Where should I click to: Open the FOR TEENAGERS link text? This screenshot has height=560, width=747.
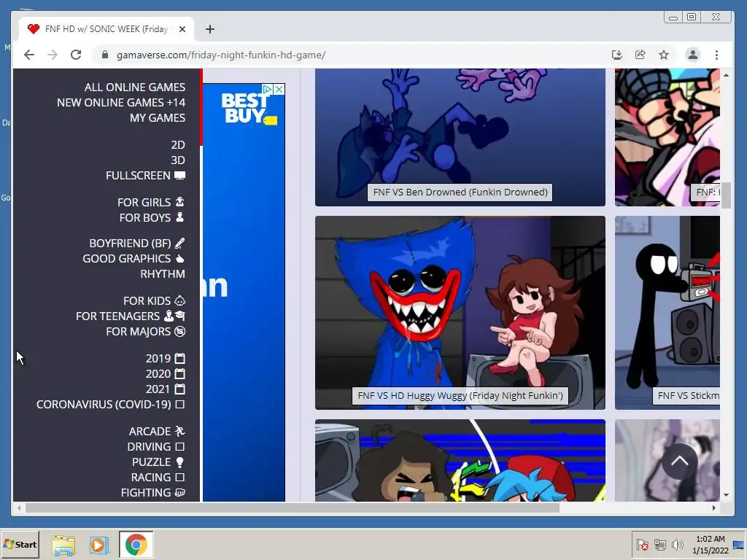[117, 316]
